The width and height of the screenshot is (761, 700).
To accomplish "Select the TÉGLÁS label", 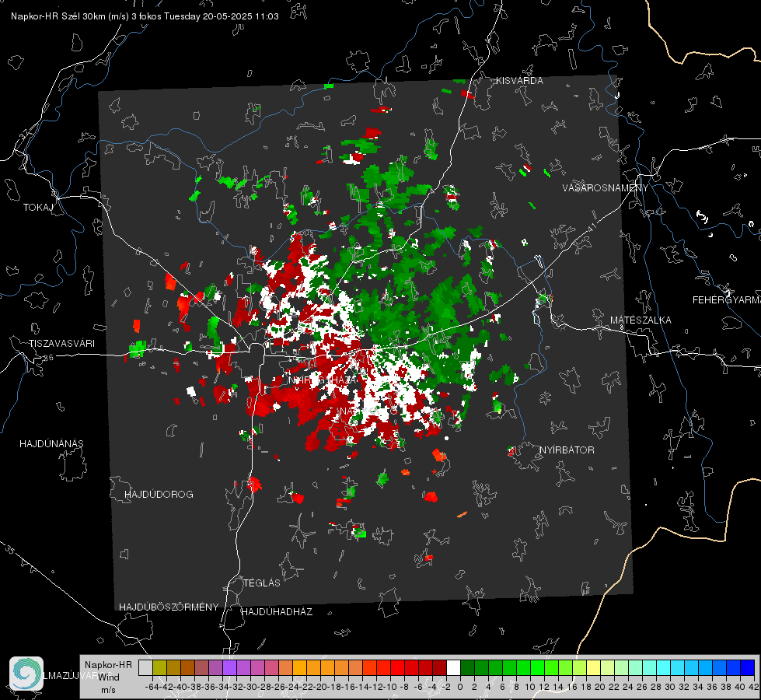I will coord(262,583).
